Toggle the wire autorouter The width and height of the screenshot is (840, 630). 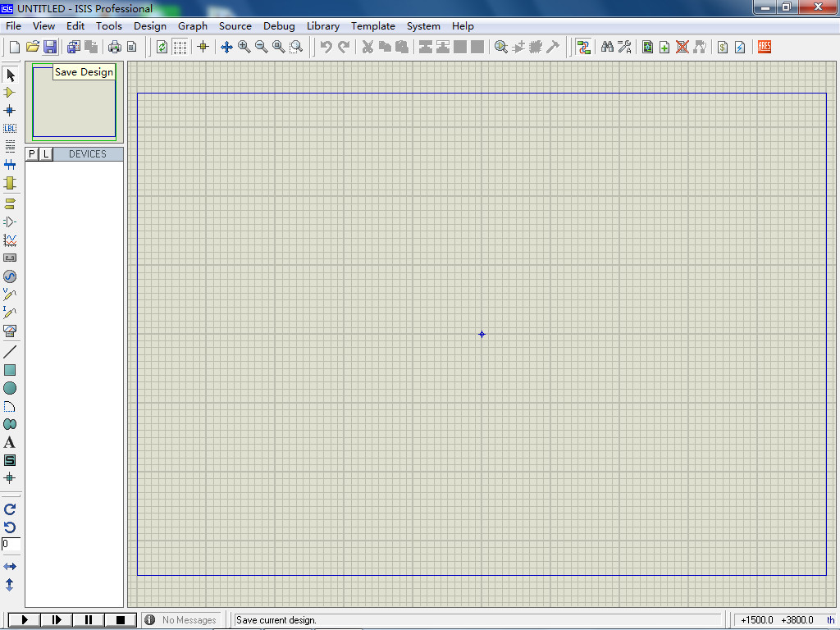(584, 47)
